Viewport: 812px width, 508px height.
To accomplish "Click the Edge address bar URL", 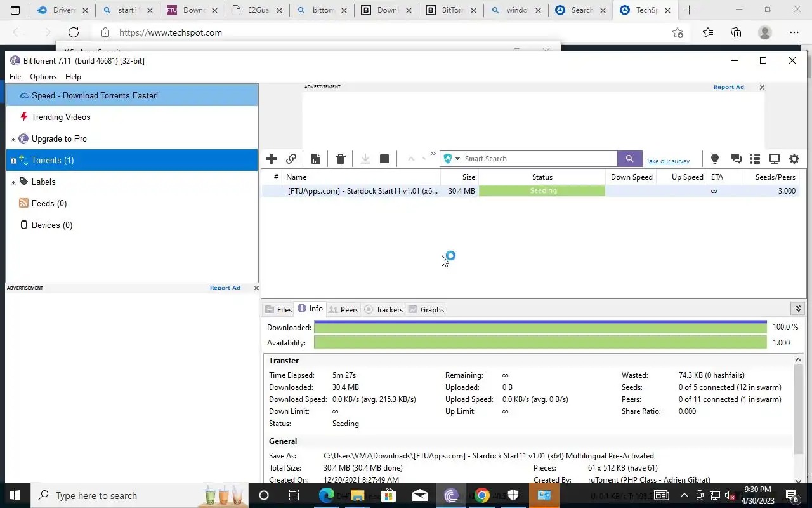I will tap(171, 32).
